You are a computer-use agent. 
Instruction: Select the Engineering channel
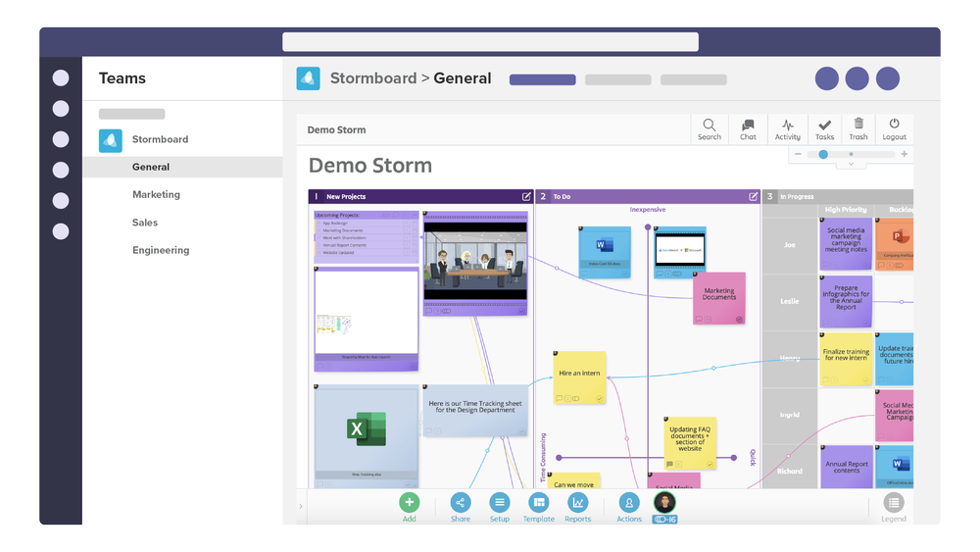(161, 250)
